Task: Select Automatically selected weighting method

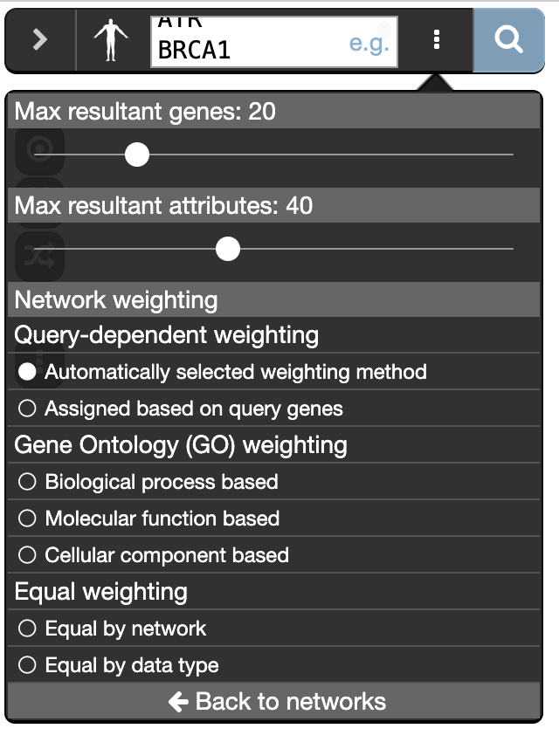Action: (x=28, y=372)
